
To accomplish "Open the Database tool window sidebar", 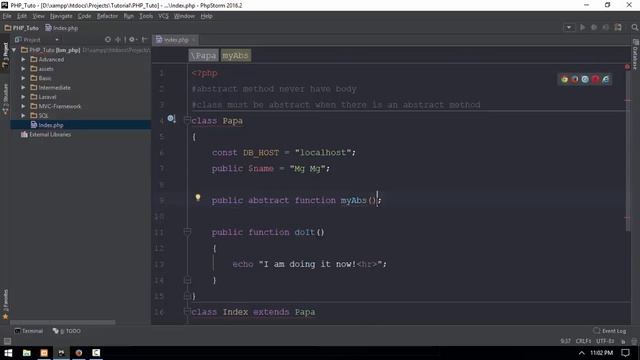I will click(635, 54).
